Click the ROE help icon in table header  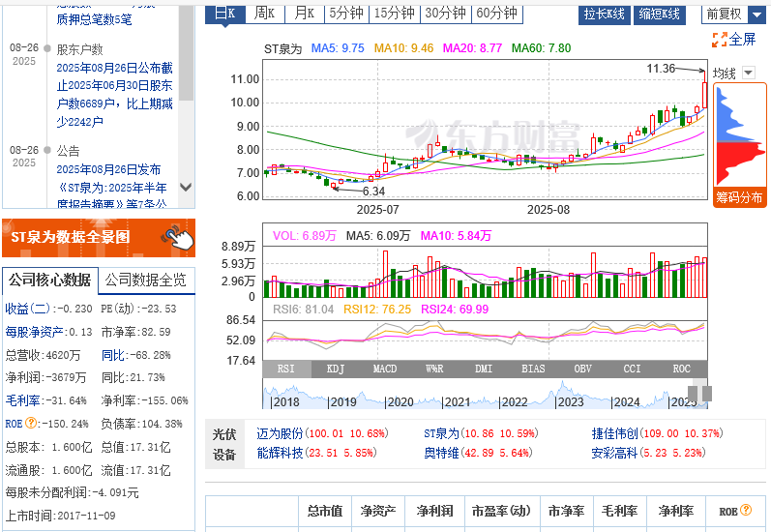[746, 510]
